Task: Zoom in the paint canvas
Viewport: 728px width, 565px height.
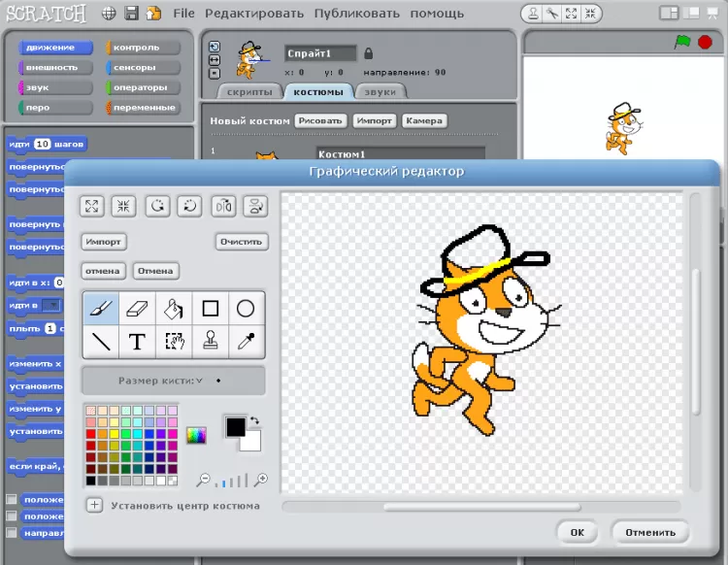Action: (x=261, y=480)
